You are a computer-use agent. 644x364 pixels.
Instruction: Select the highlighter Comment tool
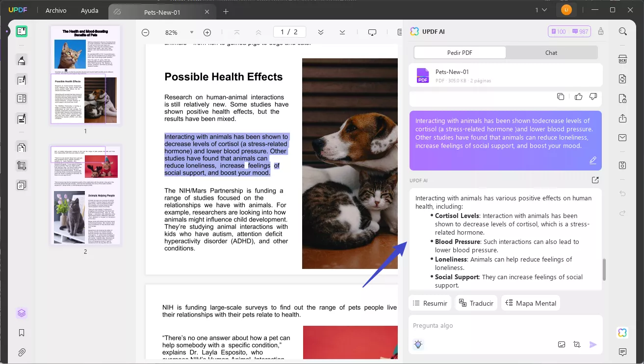[x=22, y=61]
